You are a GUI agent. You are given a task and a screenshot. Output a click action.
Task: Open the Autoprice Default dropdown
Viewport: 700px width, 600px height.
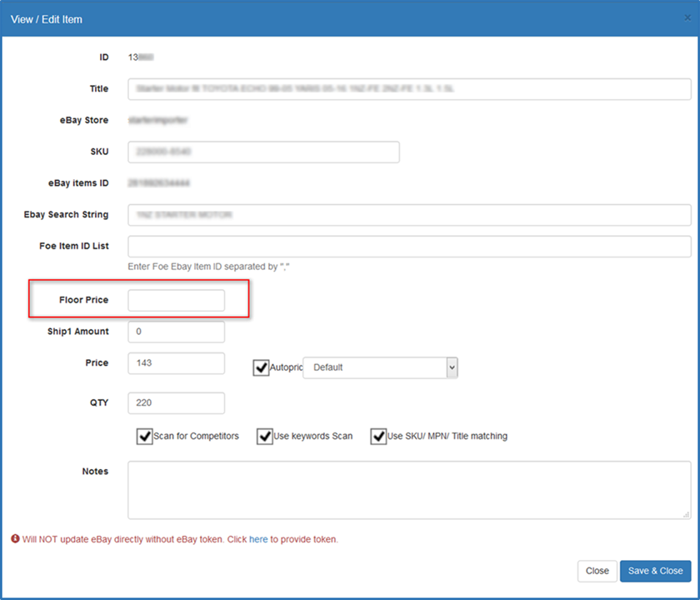(x=380, y=367)
